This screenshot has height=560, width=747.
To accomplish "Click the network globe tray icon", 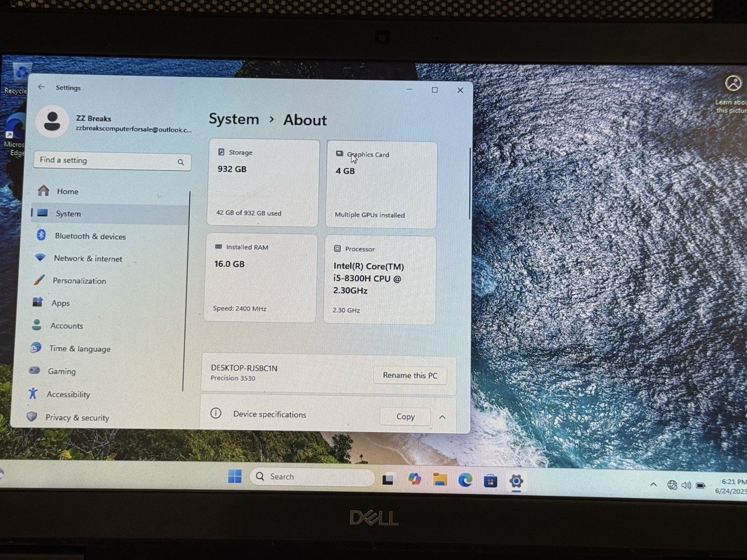I will pyautogui.click(x=672, y=485).
